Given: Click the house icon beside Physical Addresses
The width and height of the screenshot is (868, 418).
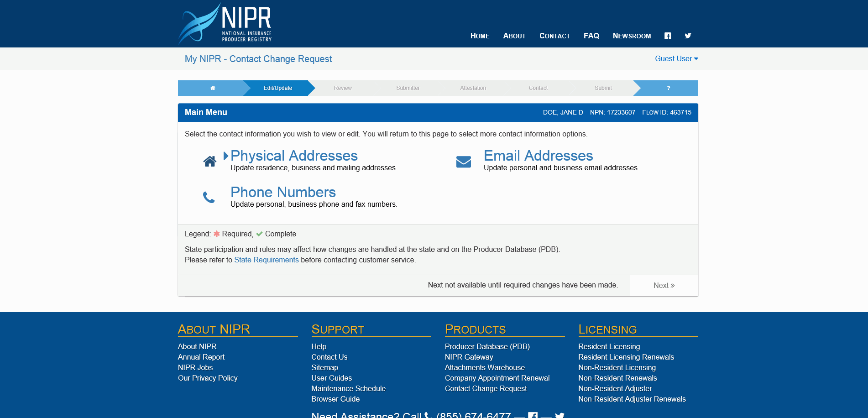Looking at the screenshot, I should 210,161.
